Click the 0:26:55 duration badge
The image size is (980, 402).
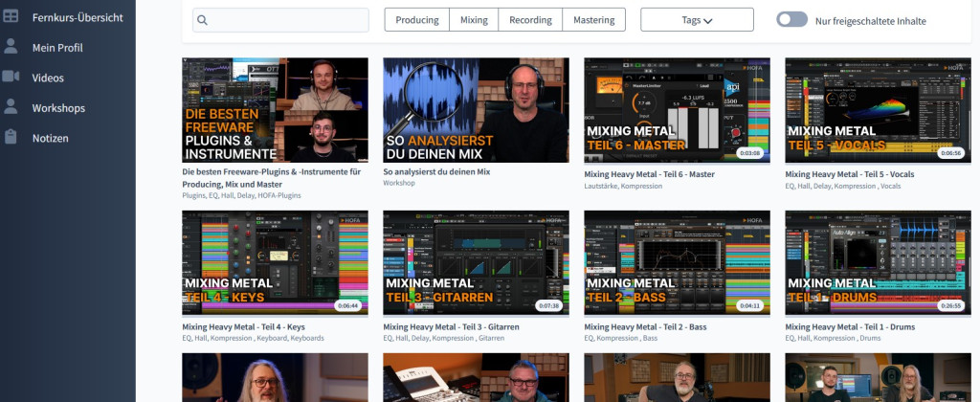950,305
